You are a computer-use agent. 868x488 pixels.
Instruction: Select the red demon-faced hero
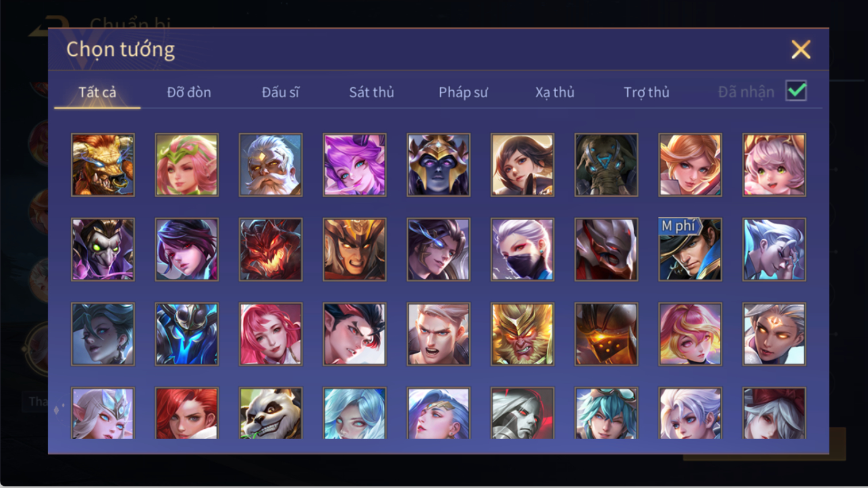(x=271, y=249)
